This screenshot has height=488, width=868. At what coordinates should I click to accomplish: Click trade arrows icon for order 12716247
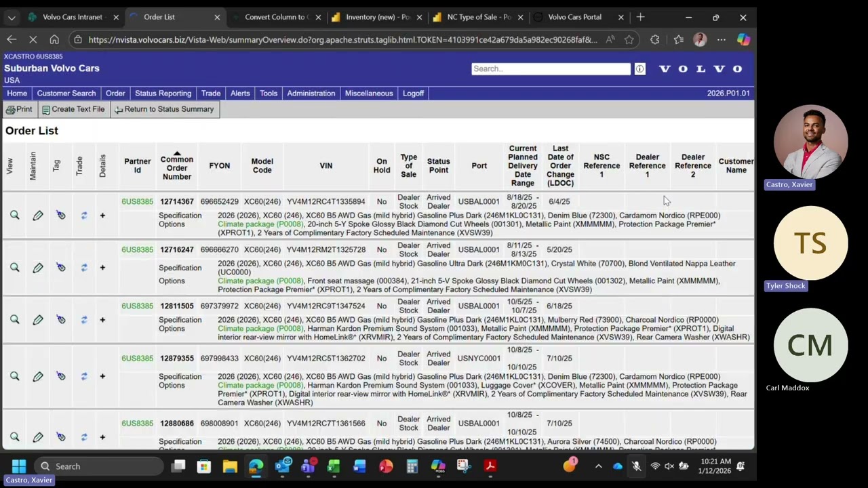(84, 268)
